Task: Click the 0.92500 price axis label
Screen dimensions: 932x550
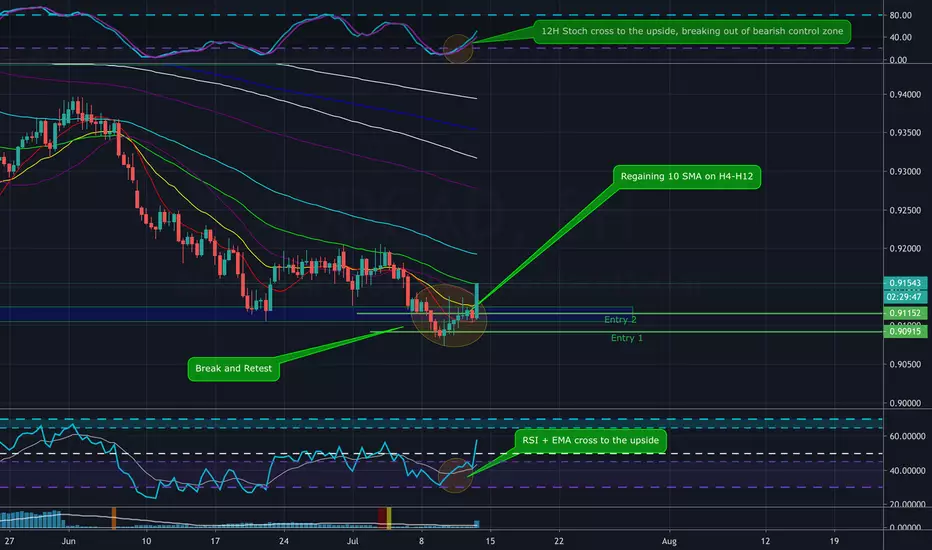Action: pos(905,210)
